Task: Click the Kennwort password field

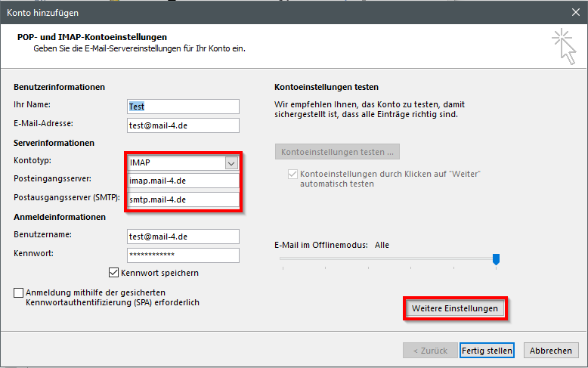Action: pos(184,255)
